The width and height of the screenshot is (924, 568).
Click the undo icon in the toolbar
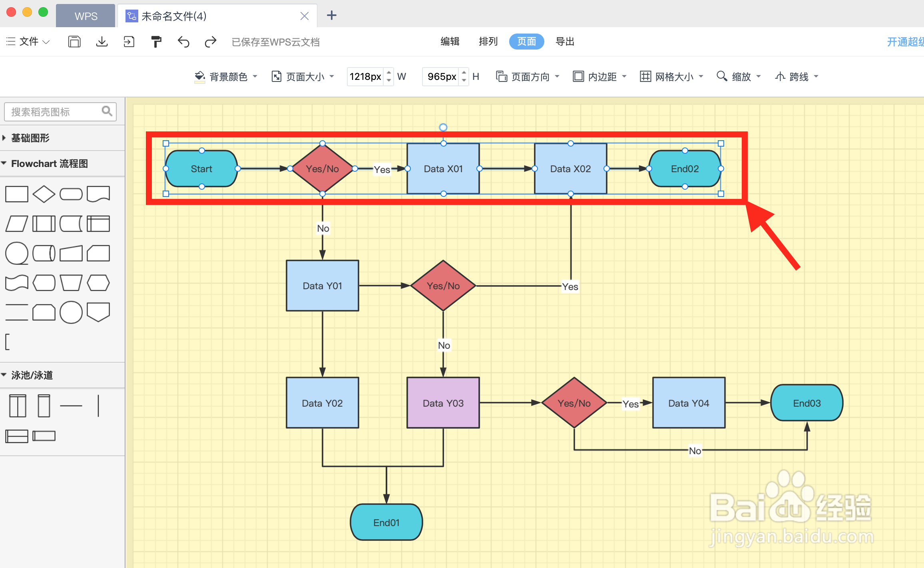tap(183, 42)
